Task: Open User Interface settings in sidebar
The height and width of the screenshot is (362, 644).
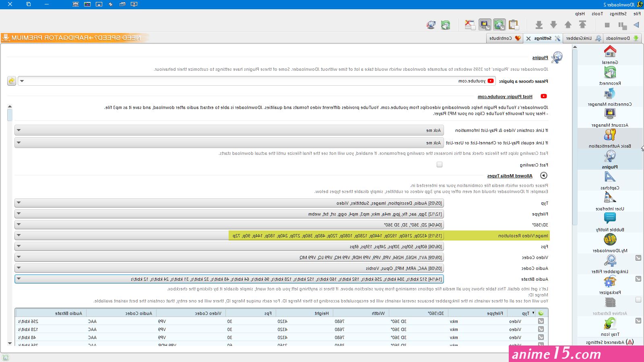Action: (610, 201)
